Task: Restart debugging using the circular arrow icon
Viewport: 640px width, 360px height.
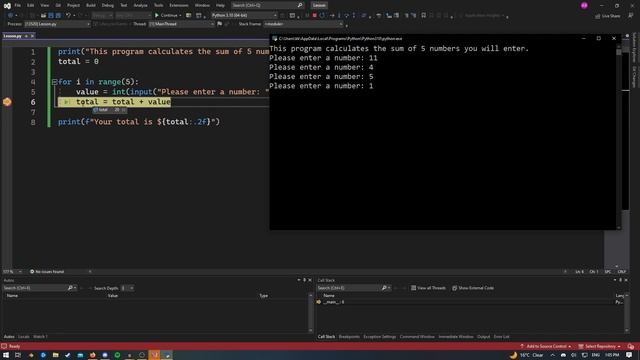Action: (322, 16)
